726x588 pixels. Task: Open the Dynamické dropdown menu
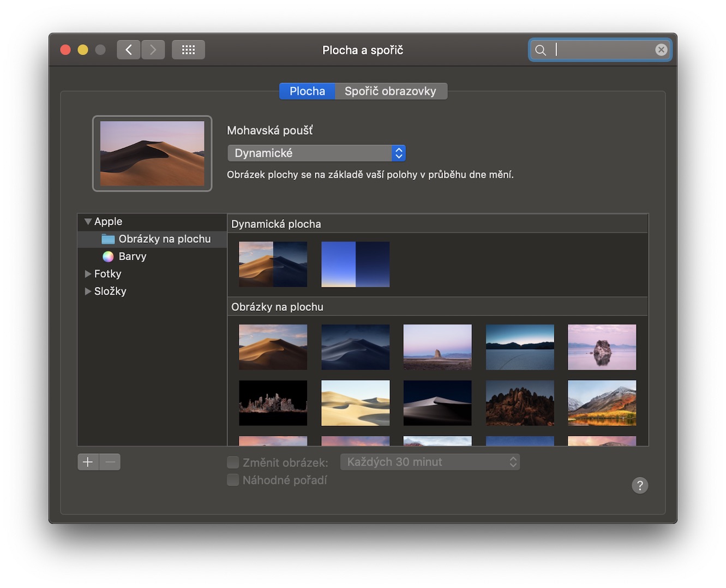pos(316,153)
